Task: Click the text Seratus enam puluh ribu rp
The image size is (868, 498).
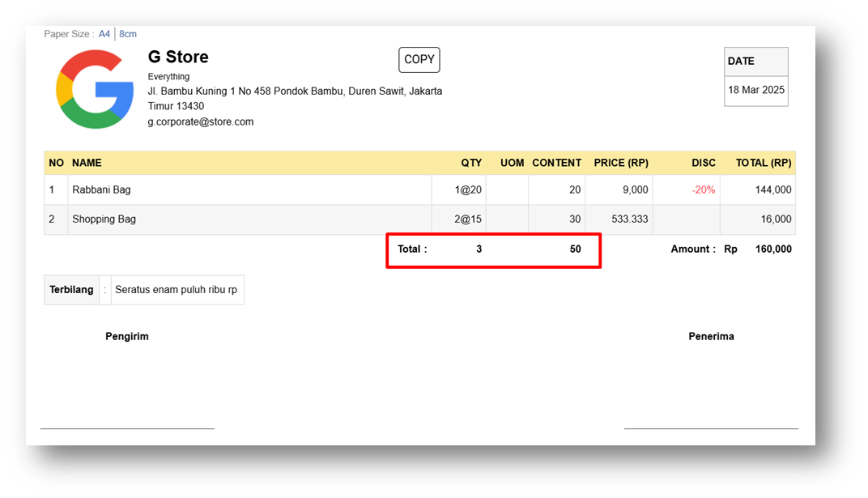Action: pyautogui.click(x=176, y=289)
